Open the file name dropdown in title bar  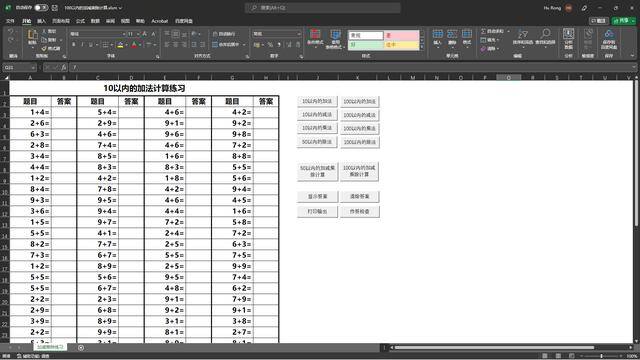(120, 8)
